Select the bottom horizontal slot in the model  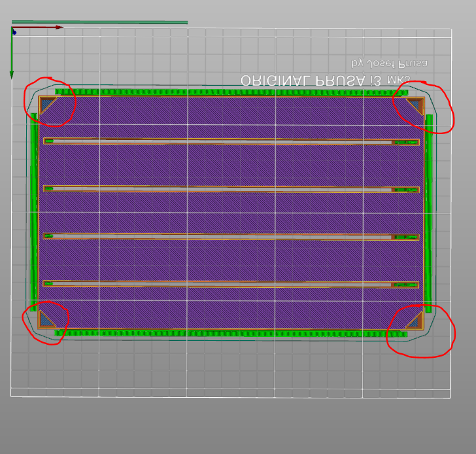point(230,284)
